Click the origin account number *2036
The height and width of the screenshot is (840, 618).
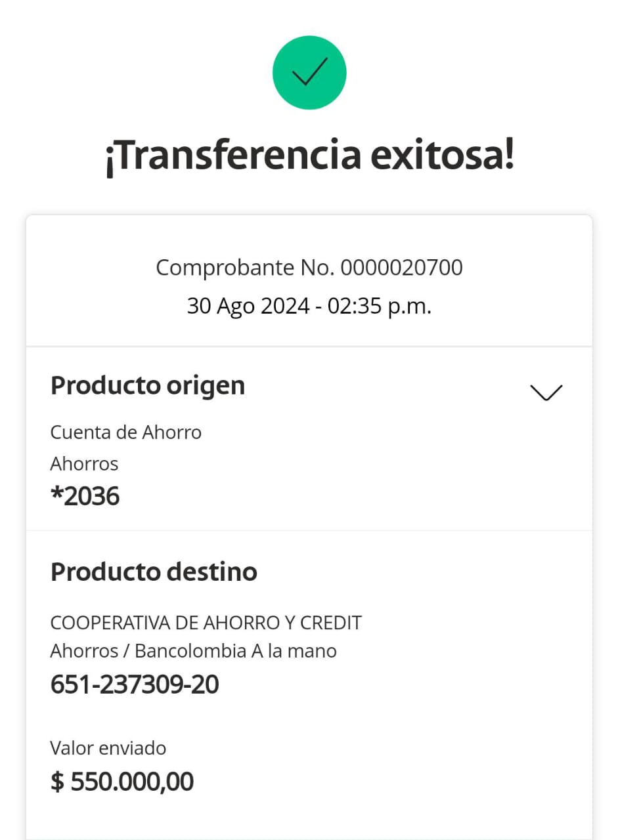(x=85, y=497)
